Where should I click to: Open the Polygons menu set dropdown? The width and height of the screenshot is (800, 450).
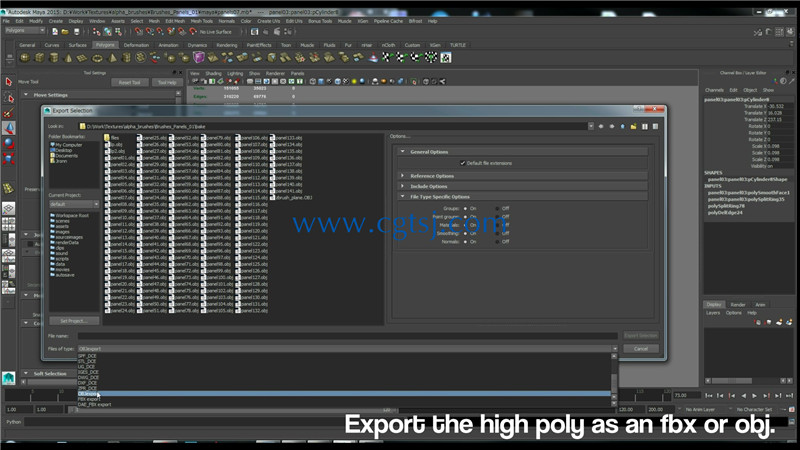(25, 31)
